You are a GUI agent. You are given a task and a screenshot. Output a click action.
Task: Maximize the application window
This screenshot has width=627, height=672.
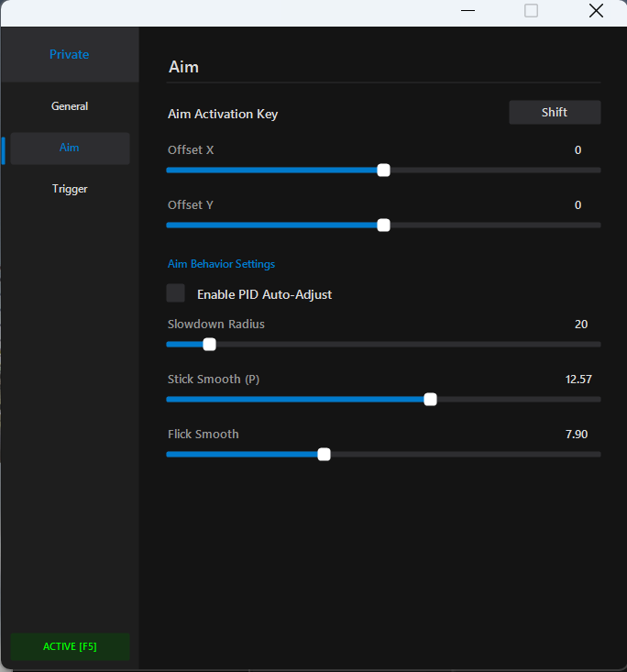531,11
